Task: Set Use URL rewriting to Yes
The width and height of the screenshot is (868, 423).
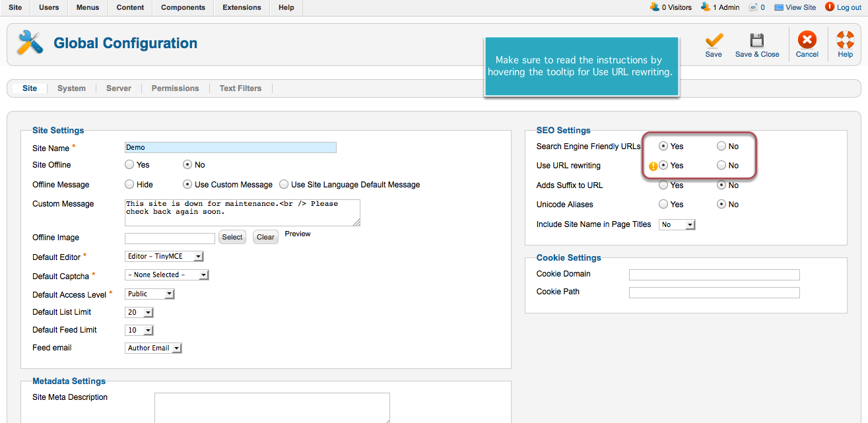Action: click(x=663, y=165)
